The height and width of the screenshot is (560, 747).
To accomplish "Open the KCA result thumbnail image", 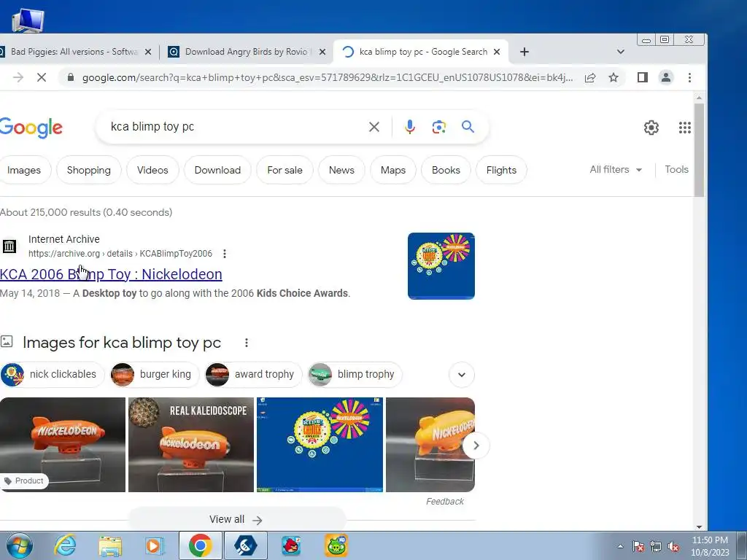I will (441, 265).
